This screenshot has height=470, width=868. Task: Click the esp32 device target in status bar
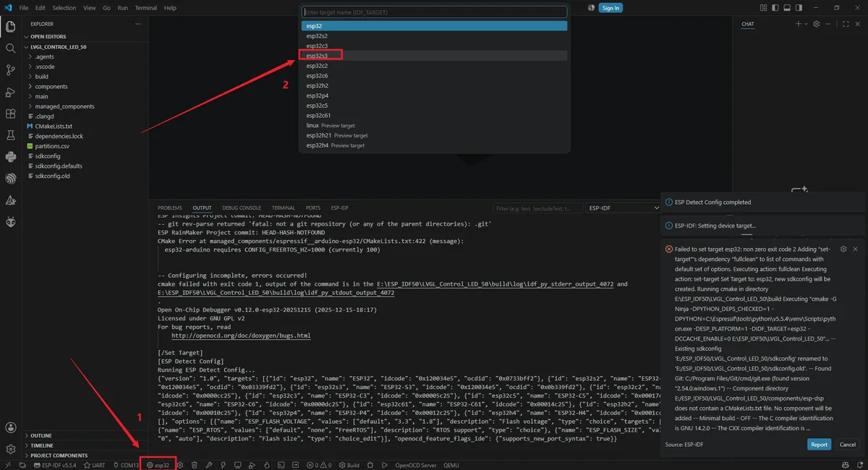point(158,465)
